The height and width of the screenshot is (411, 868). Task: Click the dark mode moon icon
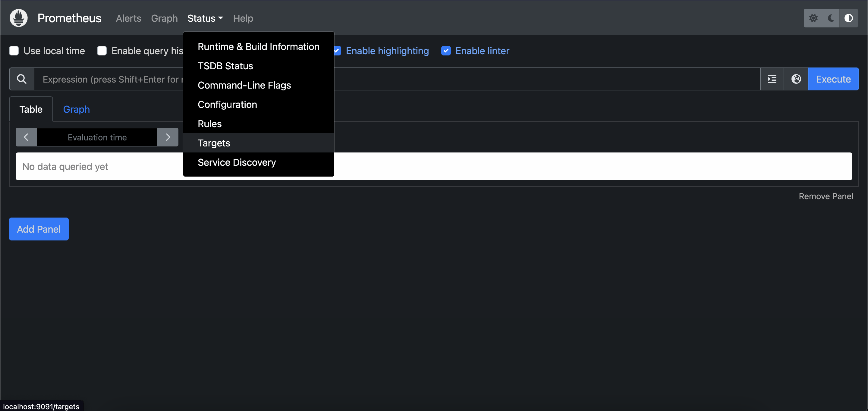tap(832, 18)
